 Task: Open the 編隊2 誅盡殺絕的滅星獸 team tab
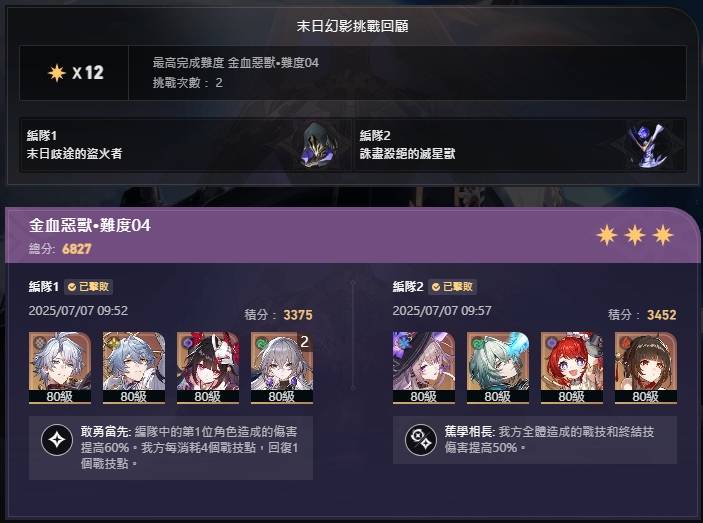pos(520,145)
